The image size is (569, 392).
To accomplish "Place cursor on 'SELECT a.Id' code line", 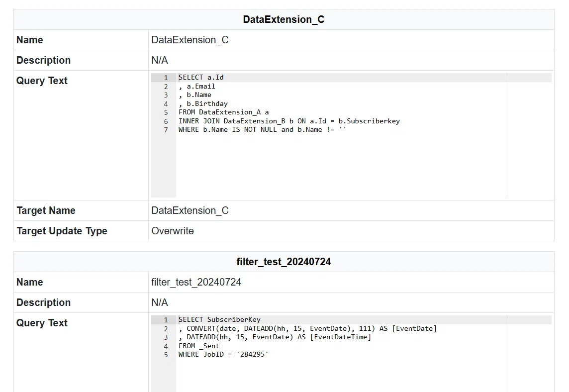I will click(x=201, y=77).
